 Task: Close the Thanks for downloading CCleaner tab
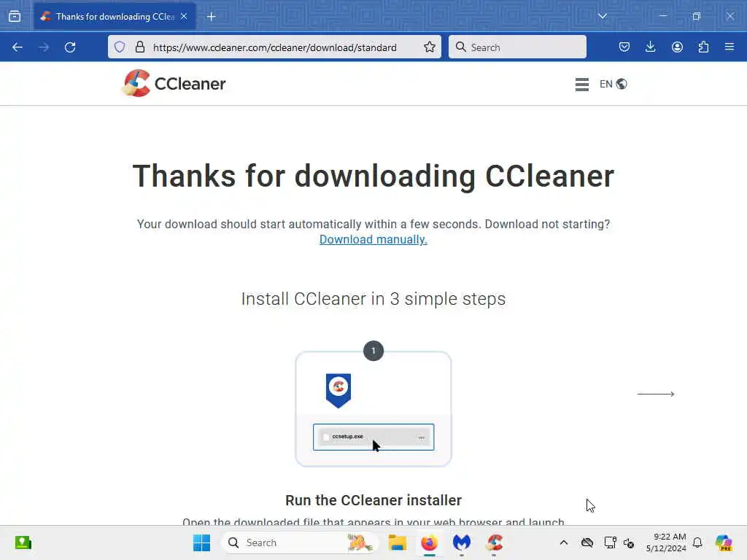[x=184, y=16]
